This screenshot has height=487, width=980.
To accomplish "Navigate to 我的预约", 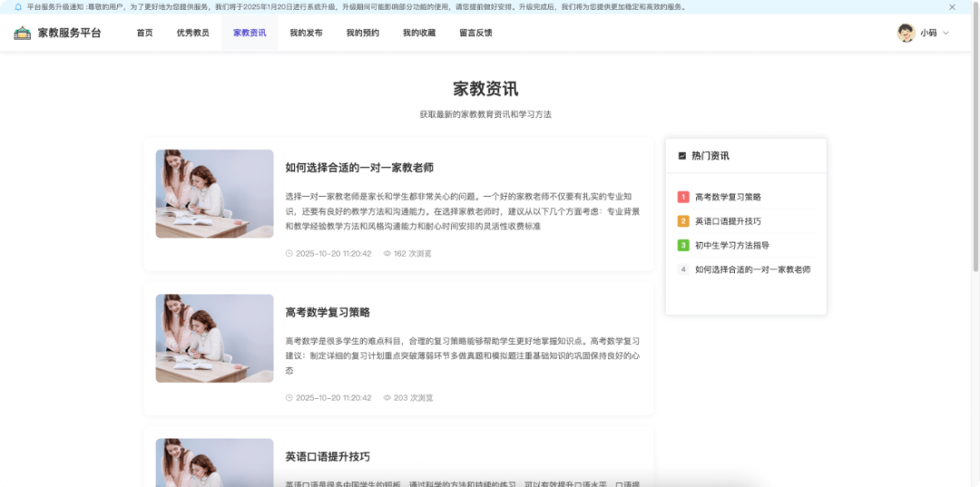I will pos(362,33).
